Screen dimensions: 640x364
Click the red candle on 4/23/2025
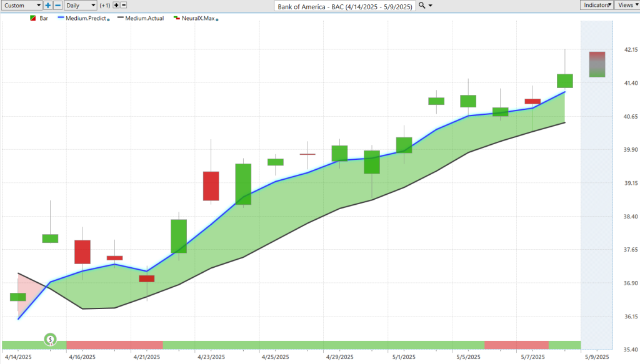tap(211, 186)
